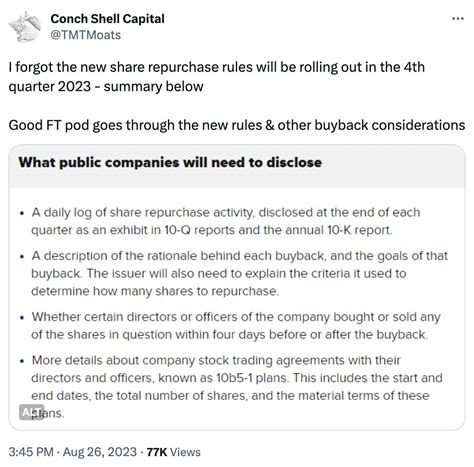Click the bullet about directors or officers trading
Viewport: 474px width, 467px height.
[236, 326]
